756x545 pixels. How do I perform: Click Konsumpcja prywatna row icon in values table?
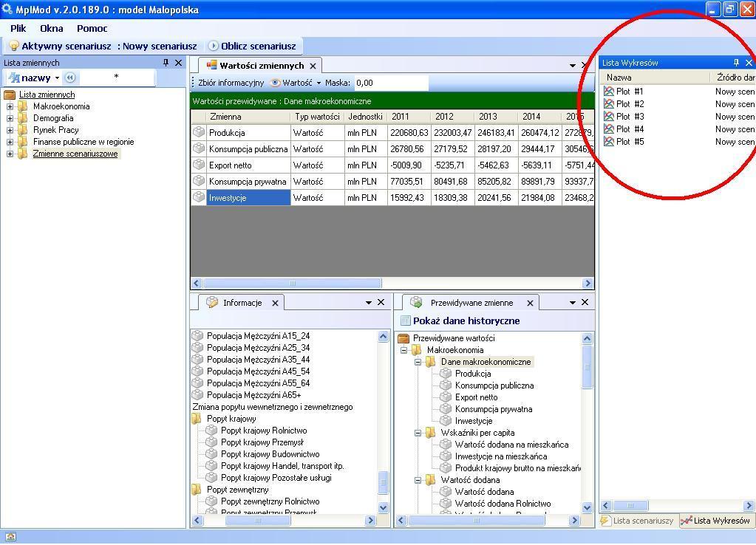pyautogui.click(x=199, y=181)
